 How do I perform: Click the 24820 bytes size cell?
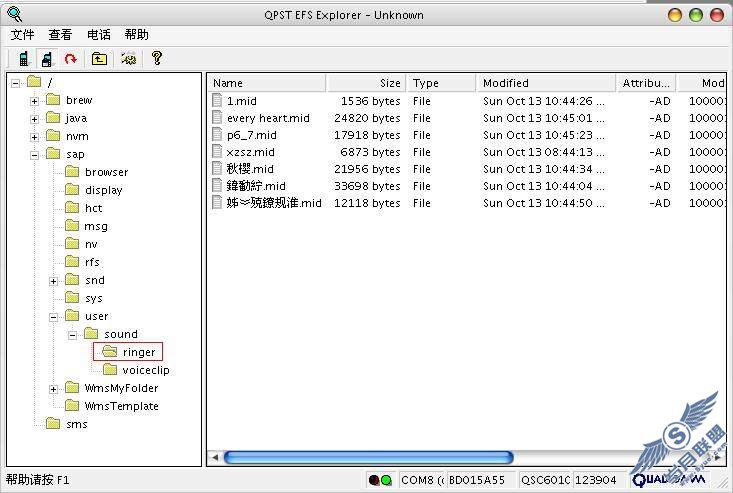pos(367,118)
